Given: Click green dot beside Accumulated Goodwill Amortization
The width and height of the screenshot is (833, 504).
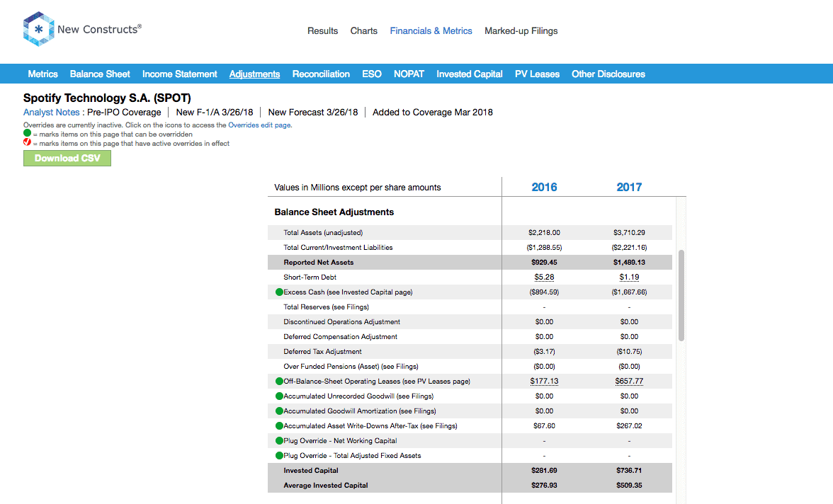Looking at the screenshot, I should pos(279,411).
